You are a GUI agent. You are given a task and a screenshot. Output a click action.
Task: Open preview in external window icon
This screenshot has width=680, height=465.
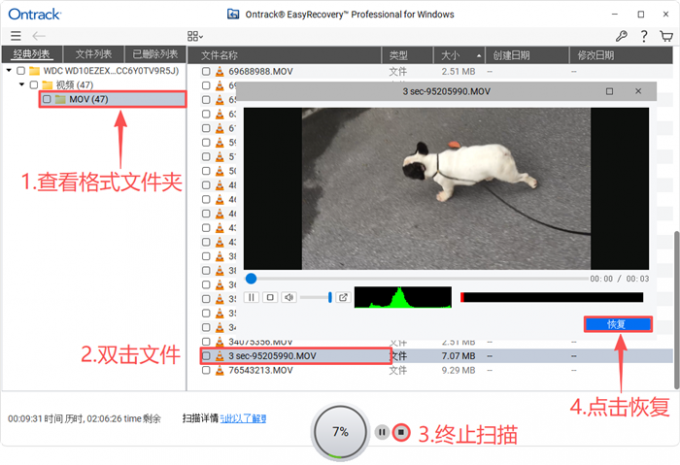[343, 297]
